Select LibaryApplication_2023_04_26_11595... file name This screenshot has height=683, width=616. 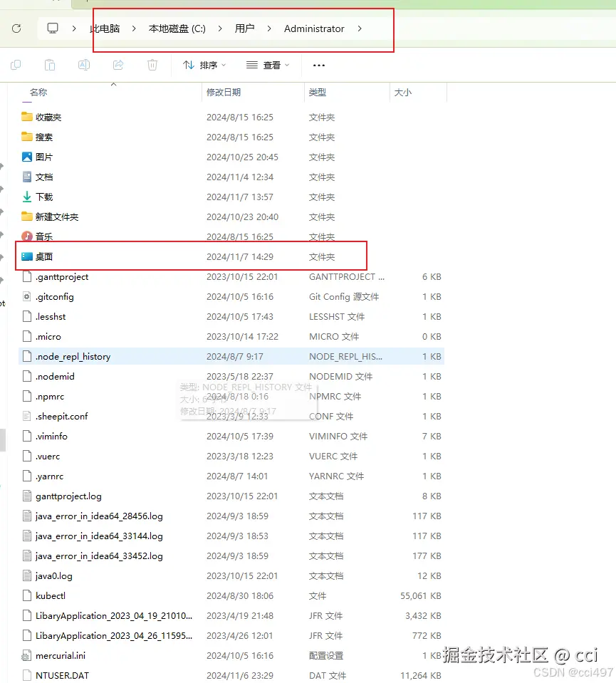tap(114, 636)
